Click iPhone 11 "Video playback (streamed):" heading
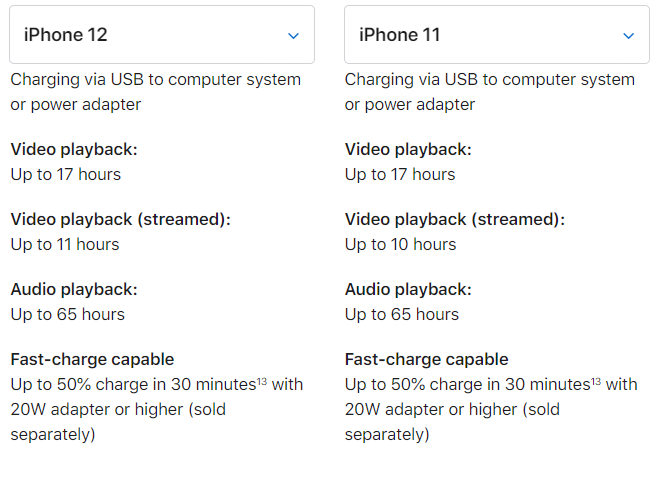 (x=455, y=219)
